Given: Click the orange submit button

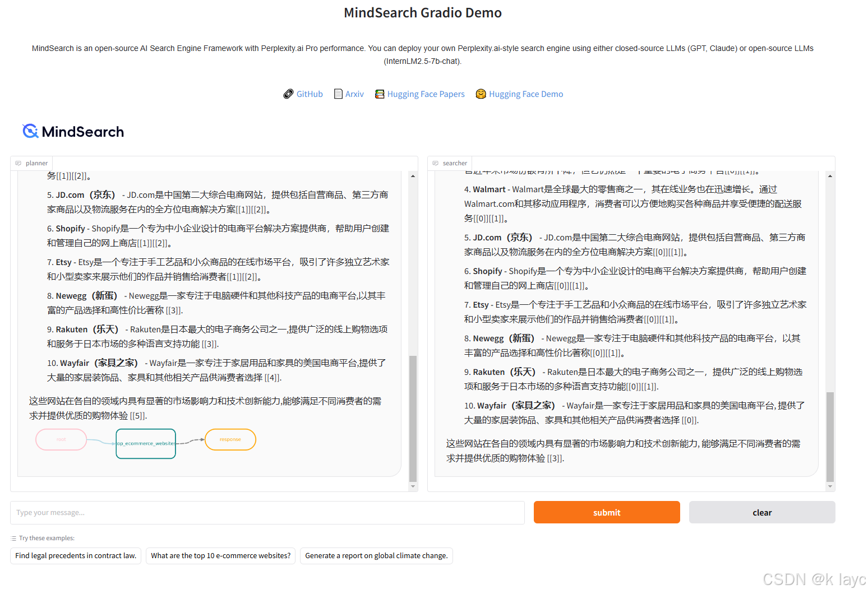Looking at the screenshot, I should click(607, 512).
